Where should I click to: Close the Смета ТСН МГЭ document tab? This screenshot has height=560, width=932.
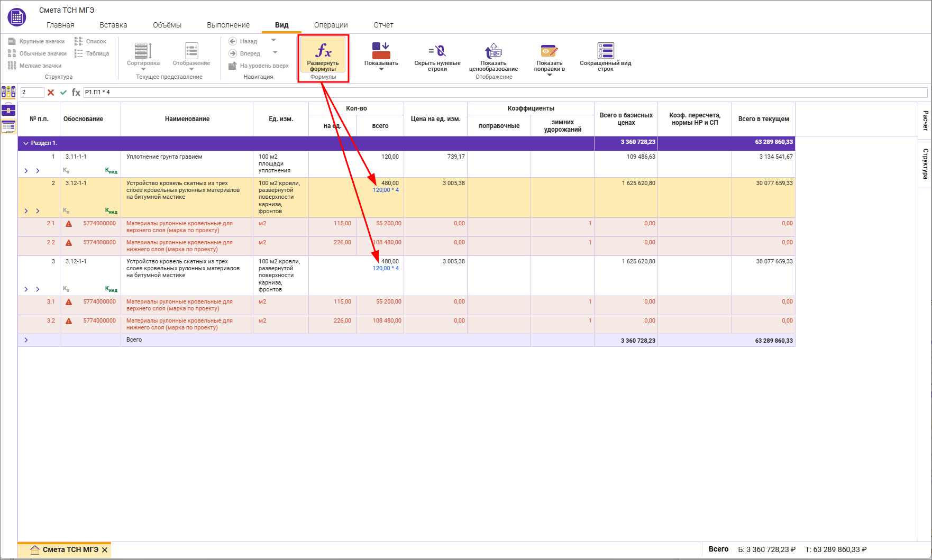[x=105, y=550]
